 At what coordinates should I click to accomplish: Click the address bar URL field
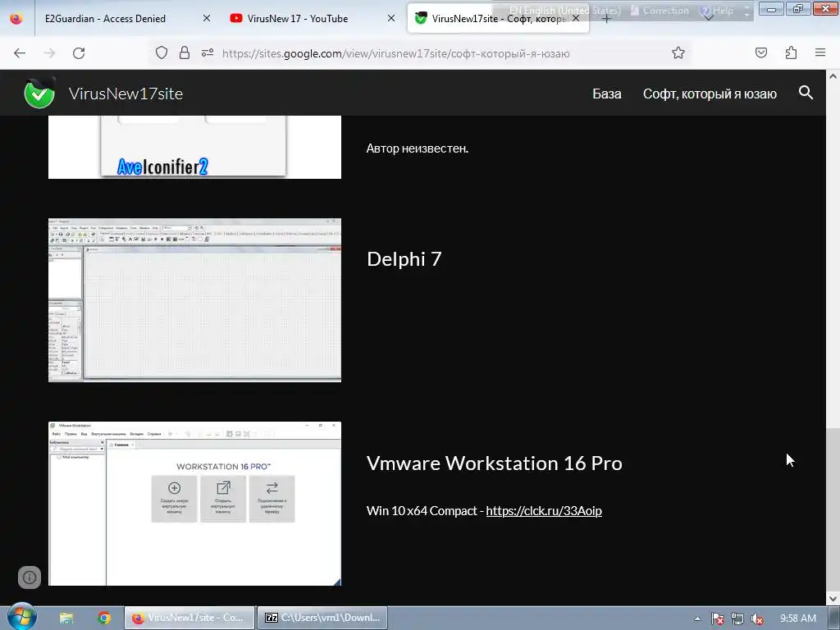396,53
